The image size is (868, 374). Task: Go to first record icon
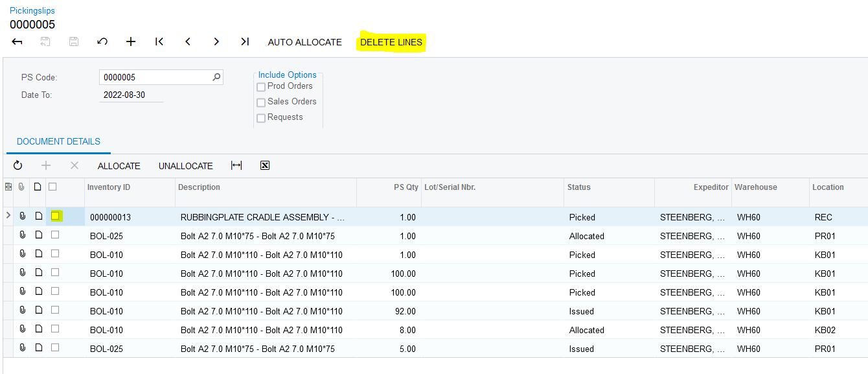(x=159, y=41)
